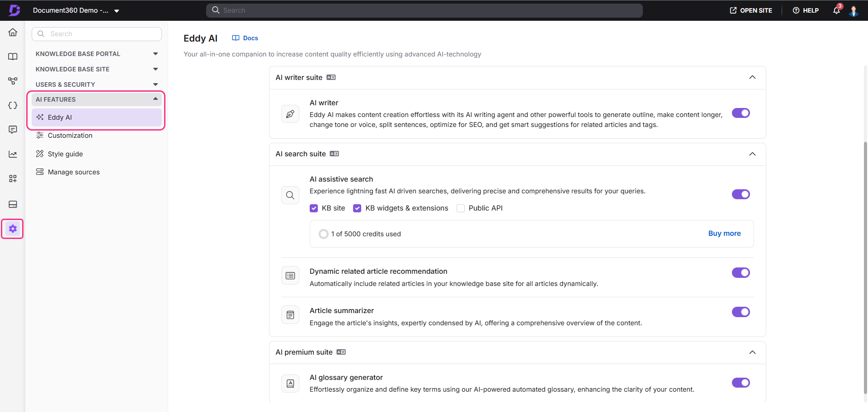Open the feedback comment sidebar icon

(13, 130)
